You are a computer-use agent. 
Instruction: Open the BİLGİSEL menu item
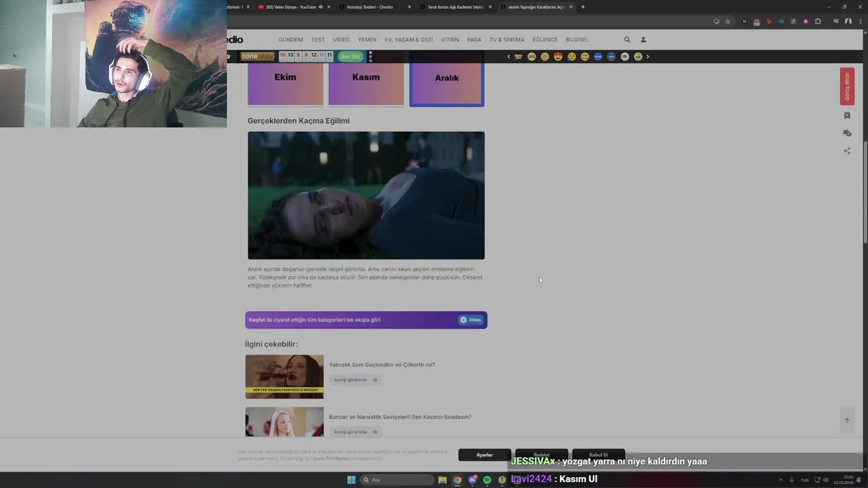[x=577, y=40]
